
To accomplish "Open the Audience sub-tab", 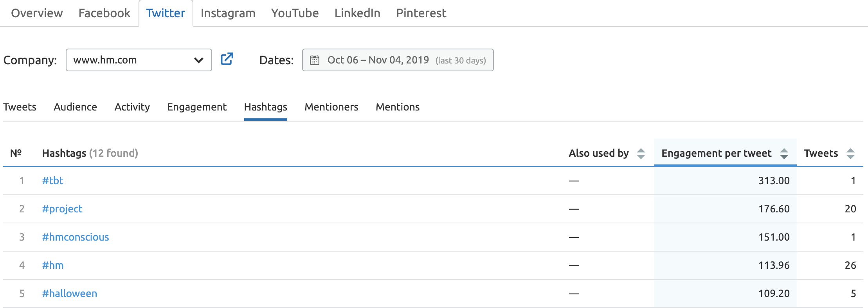I will (x=75, y=107).
